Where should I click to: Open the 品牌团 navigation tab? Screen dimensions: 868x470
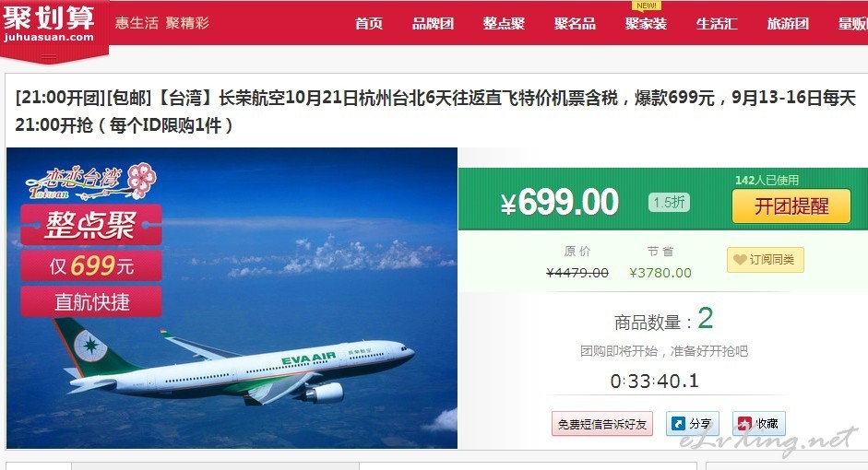(433, 24)
